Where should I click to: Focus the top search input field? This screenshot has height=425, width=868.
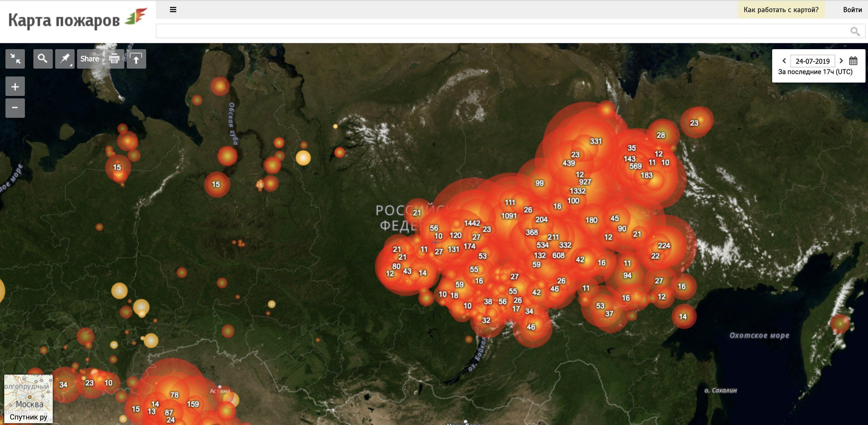tap(510, 31)
